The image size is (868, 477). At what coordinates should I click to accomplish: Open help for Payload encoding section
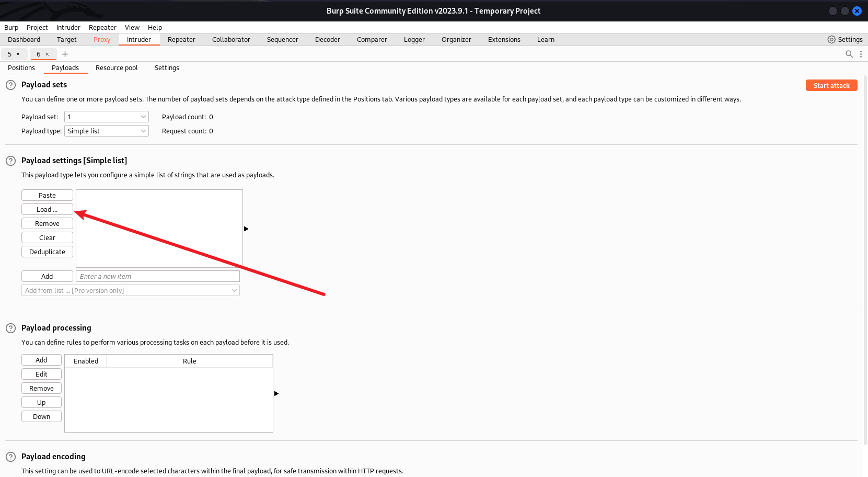[x=10, y=457]
